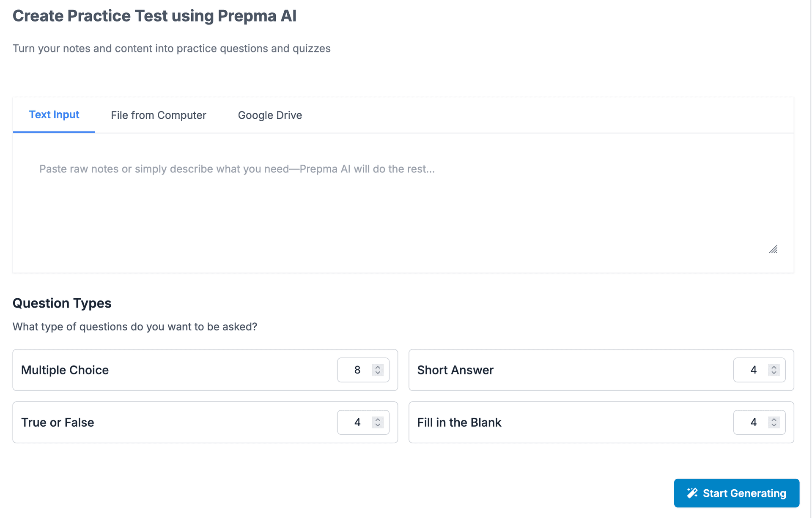Focus the Short Answer number field
Image resolution: width=812 pixels, height=518 pixels.
point(752,370)
